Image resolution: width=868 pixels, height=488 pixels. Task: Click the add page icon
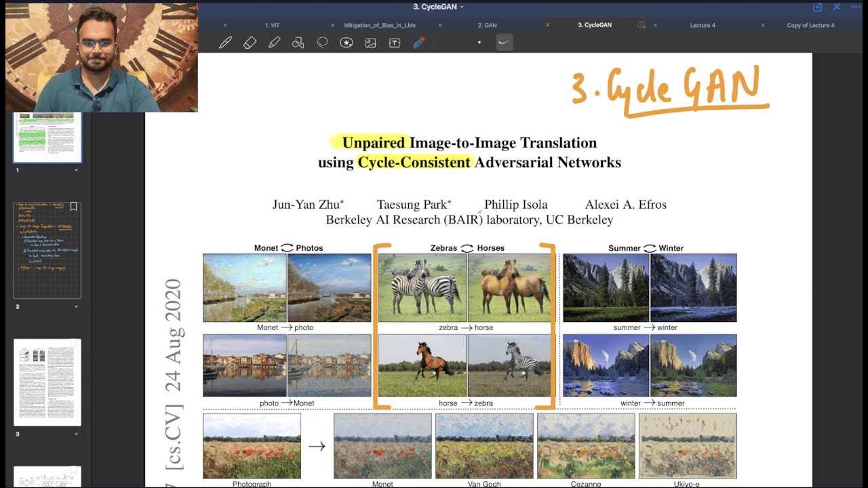(817, 7)
